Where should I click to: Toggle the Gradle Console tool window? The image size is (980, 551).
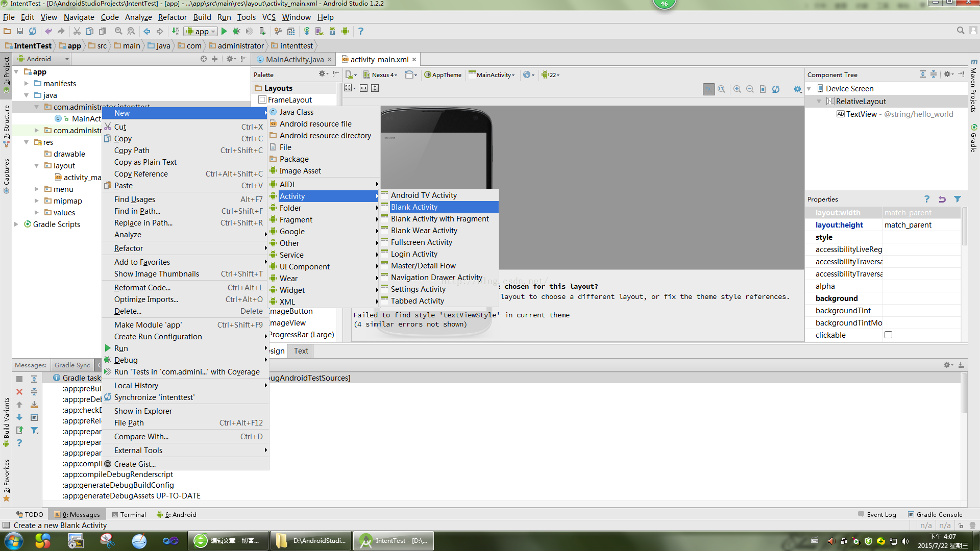click(x=935, y=514)
